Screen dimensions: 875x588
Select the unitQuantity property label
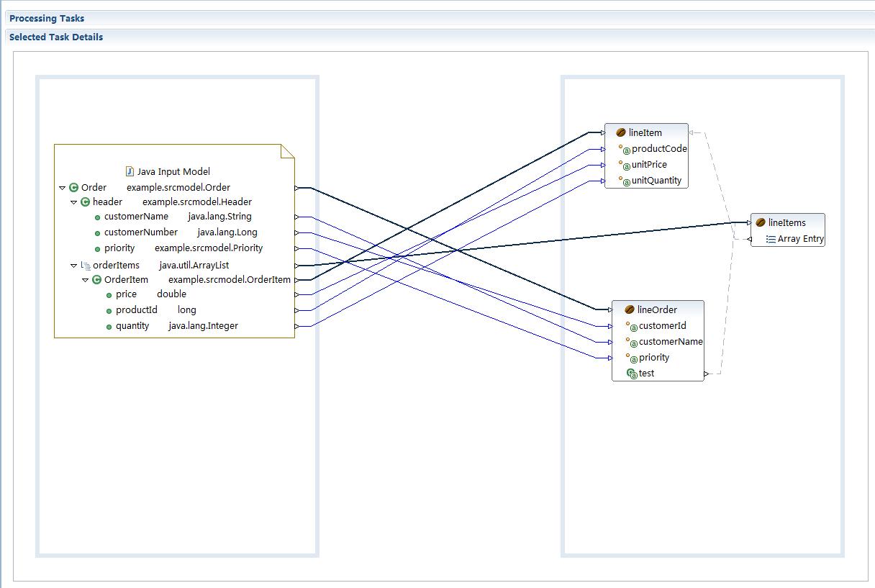[x=656, y=181]
